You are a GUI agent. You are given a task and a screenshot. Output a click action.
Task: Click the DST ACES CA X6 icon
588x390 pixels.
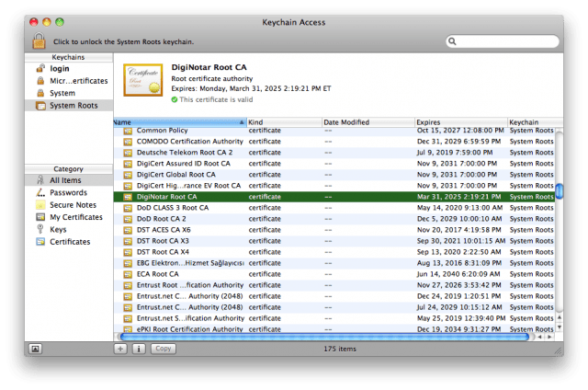coord(128,230)
